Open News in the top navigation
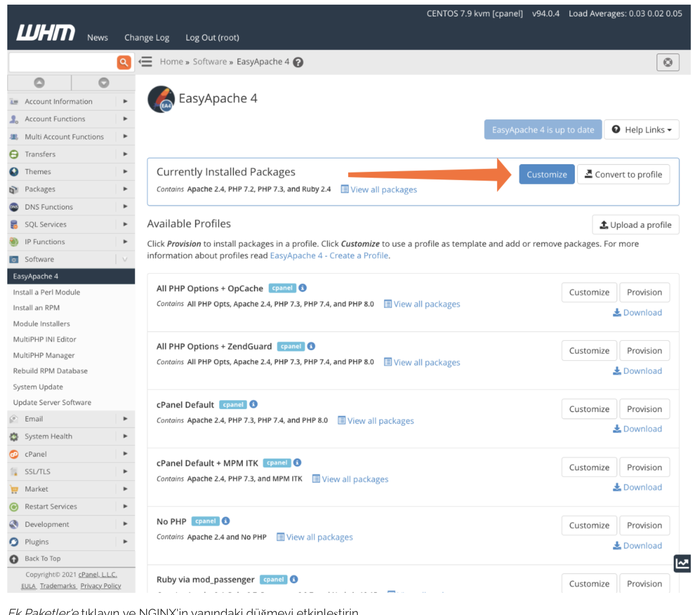700x615 pixels. (97, 37)
